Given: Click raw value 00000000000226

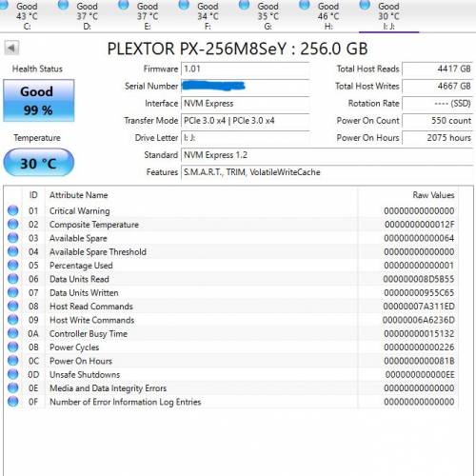Looking at the screenshot, I should (419, 347).
